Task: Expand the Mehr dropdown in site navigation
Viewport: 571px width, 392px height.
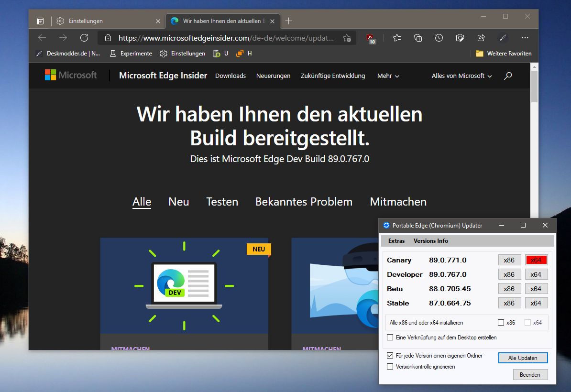Action: 388,76
